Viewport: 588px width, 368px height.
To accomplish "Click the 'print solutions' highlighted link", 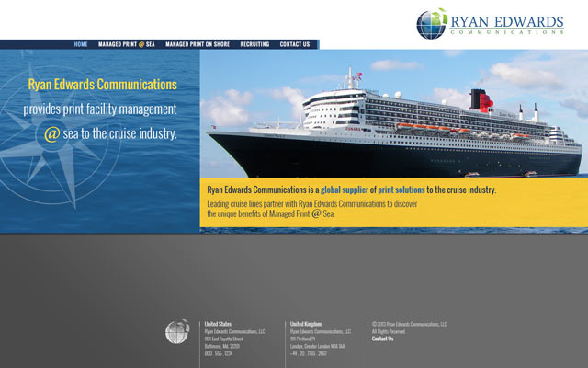I will tap(401, 190).
